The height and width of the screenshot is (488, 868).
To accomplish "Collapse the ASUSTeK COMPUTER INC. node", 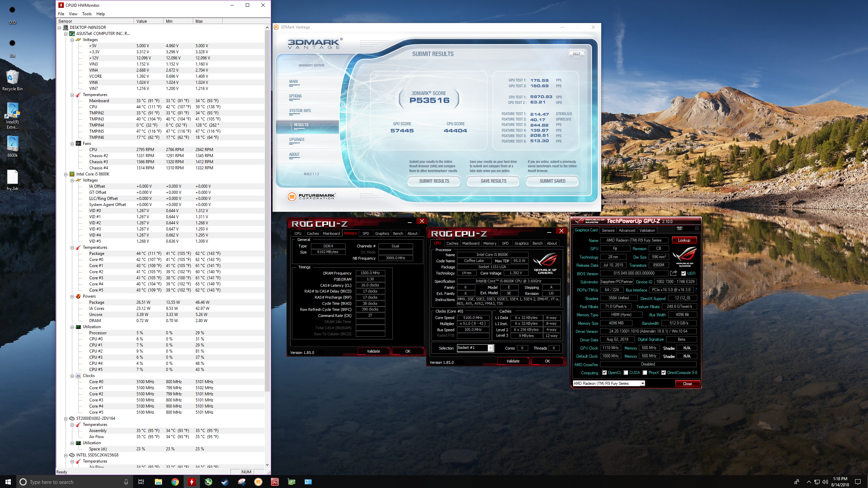I will 66,34.
